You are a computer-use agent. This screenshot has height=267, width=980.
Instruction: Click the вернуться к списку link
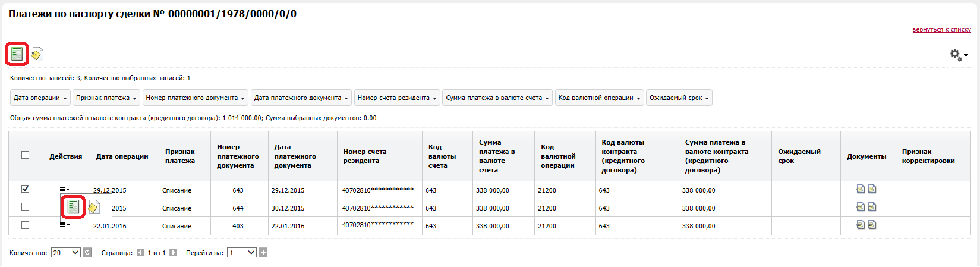(x=941, y=29)
